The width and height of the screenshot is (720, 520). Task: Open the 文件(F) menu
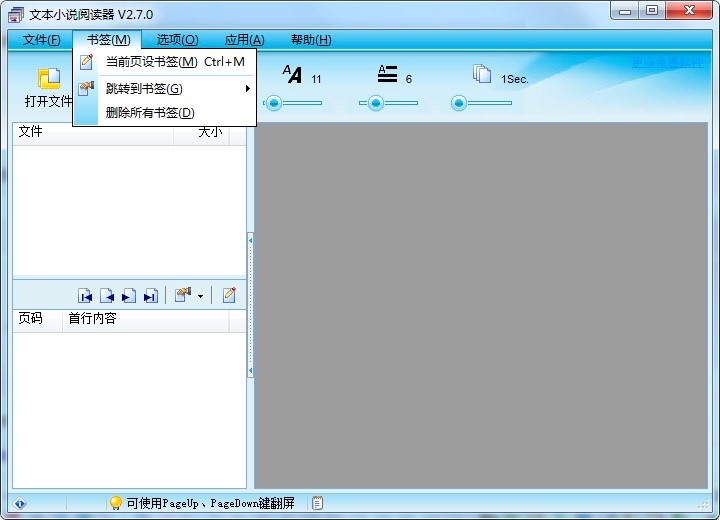[x=41, y=40]
